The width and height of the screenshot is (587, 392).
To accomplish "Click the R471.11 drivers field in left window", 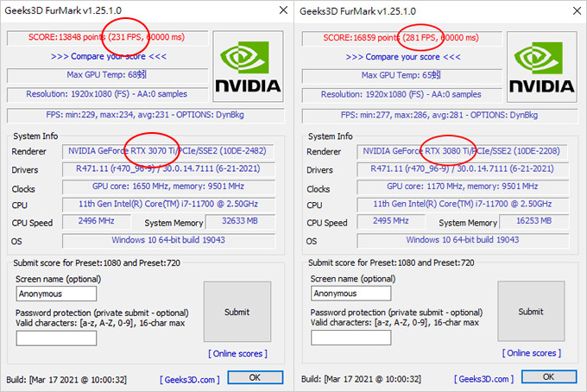I will tap(168, 169).
